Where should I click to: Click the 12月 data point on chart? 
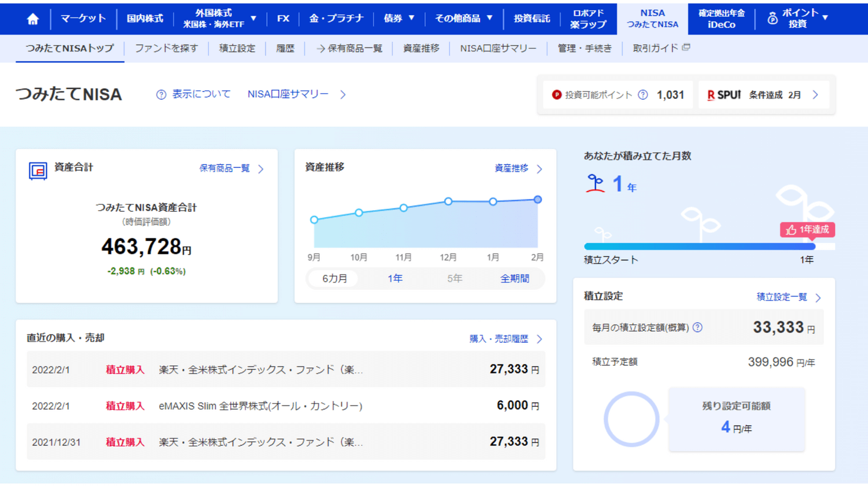tap(448, 201)
